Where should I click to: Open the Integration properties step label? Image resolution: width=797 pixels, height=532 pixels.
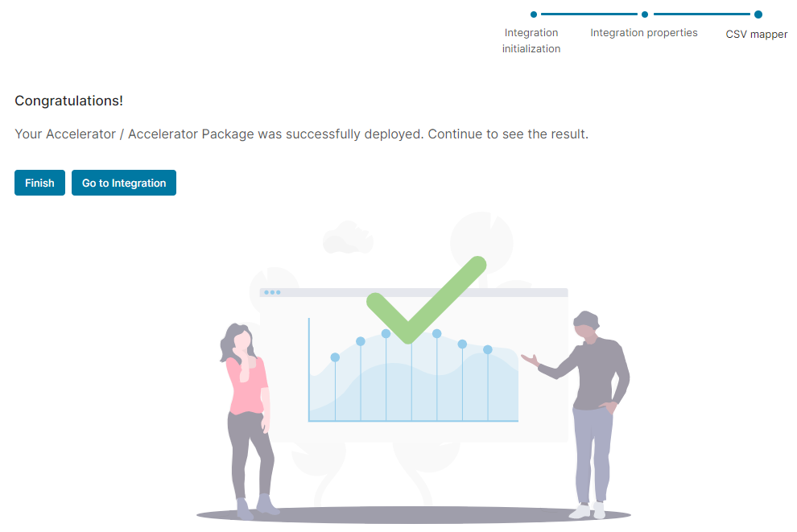[644, 33]
